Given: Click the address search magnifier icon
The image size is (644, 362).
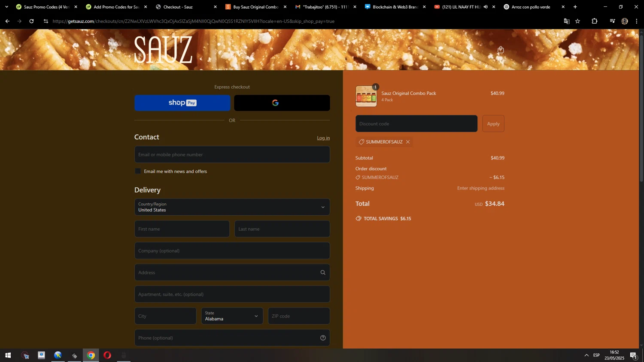Looking at the screenshot, I should [323, 272].
